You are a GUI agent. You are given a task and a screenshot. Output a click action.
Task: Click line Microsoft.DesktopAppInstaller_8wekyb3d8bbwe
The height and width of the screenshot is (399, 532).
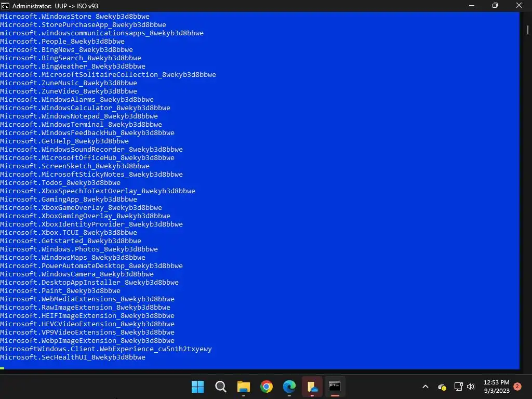(x=89, y=282)
